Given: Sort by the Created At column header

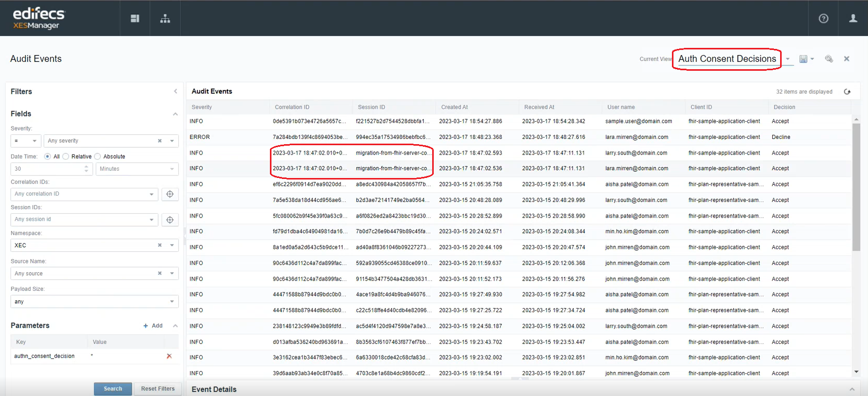Looking at the screenshot, I should click(x=455, y=107).
